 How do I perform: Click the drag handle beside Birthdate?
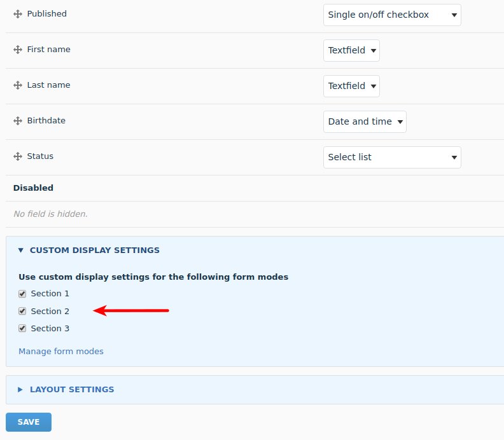(x=18, y=121)
